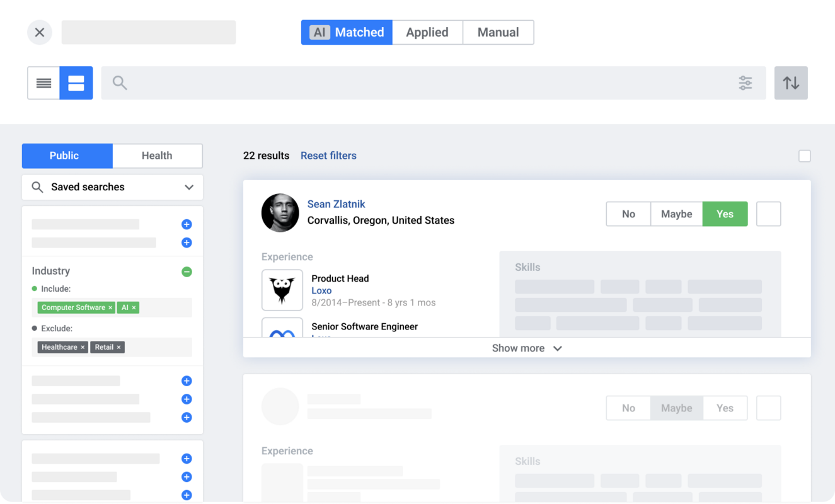Screen dimensions: 835x504
Task: Switch to the Applied tab
Action: (x=427, y=32)
